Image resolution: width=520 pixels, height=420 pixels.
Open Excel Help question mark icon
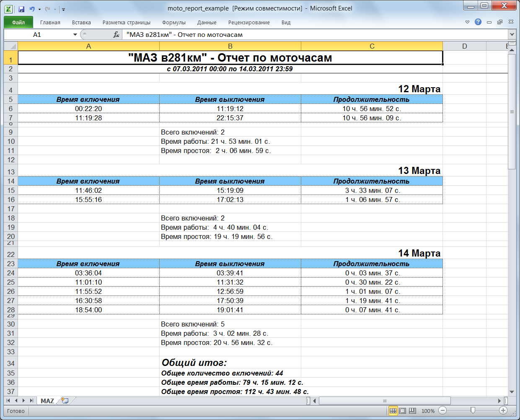(x=478, y=22)
